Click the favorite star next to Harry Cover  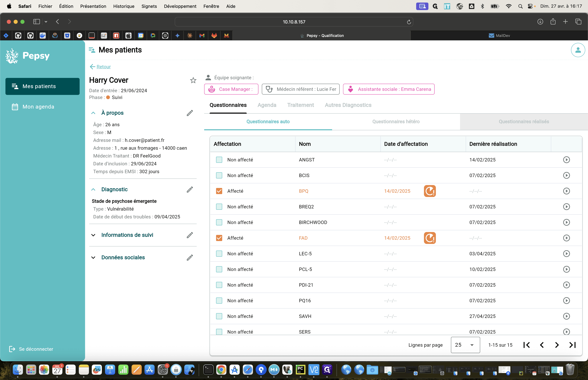tap(193, 80)
